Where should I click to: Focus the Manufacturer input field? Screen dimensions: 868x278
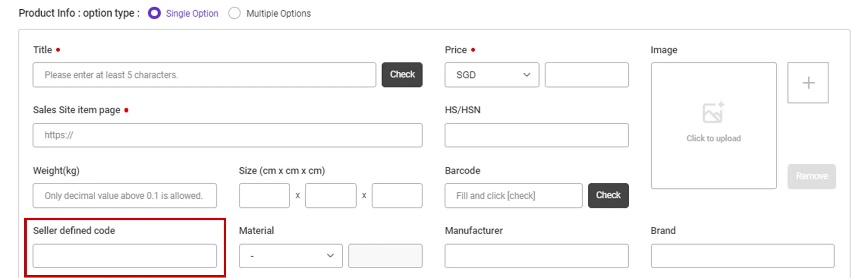point(536,256)
